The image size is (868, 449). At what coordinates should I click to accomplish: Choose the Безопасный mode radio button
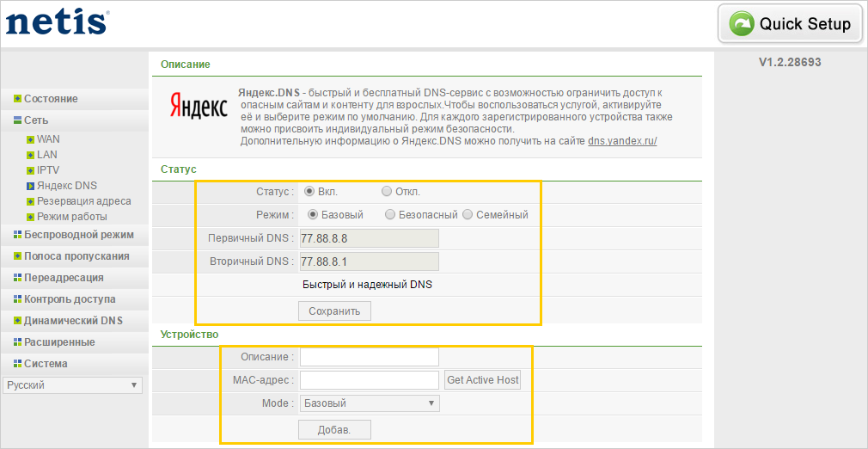click(x=391, y=215)
